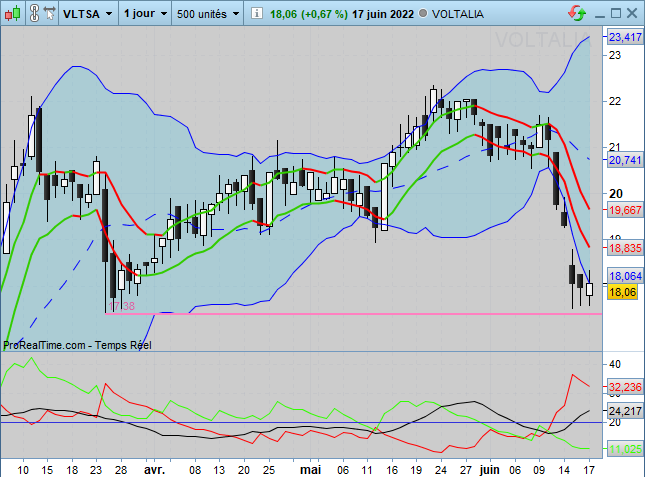The image size is (645, 477).
Task: Click the ProRealTime.com - Temps Réel link
Action: pyautogui.click(x=77, y=345)
